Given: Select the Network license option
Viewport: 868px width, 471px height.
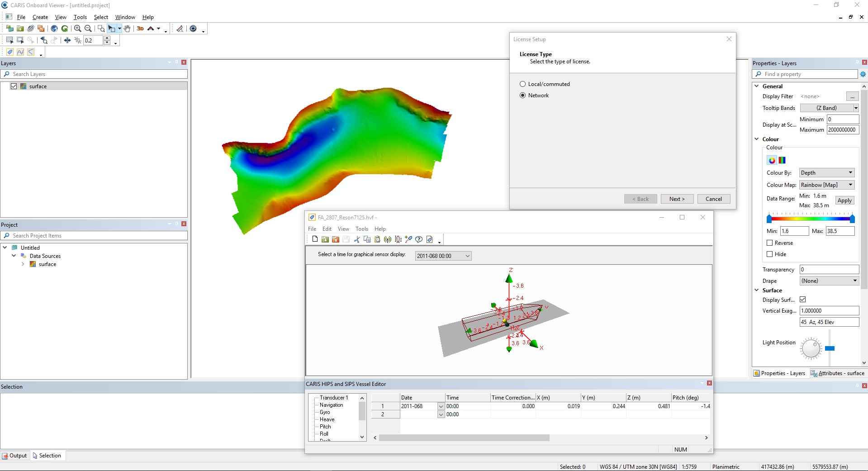Looking at the screenshot, I should (522, 95).
